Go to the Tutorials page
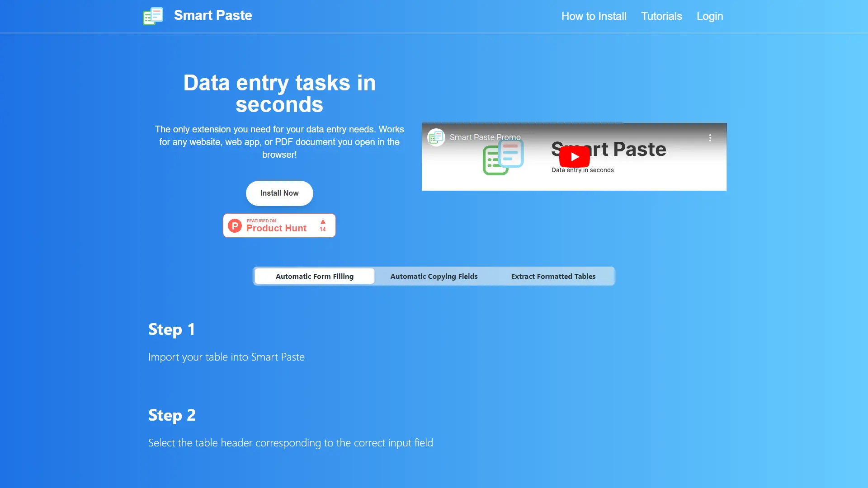868x488 pixels. click(661, 16)
